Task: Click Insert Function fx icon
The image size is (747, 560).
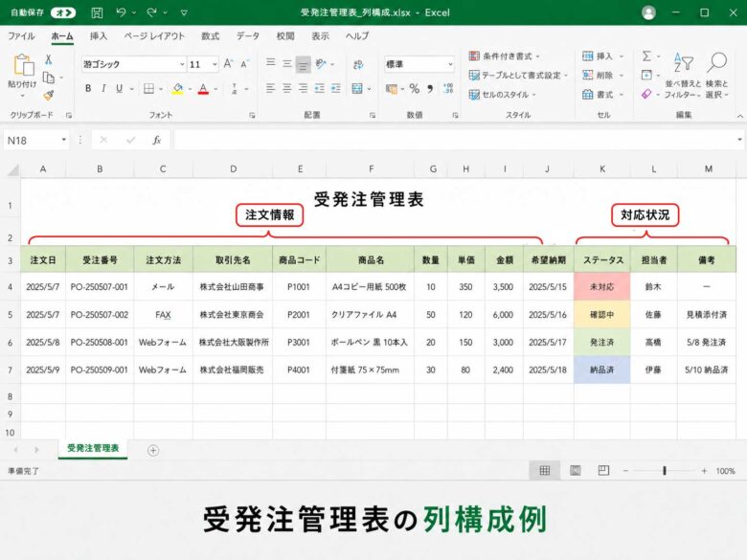Action: click(x=157, y=140)
